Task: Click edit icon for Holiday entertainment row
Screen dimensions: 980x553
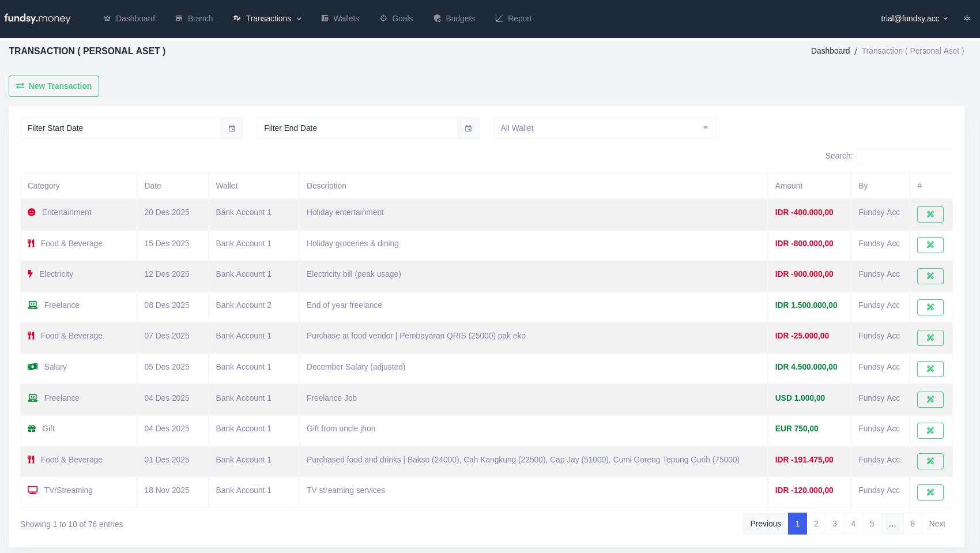Action: 930,215
